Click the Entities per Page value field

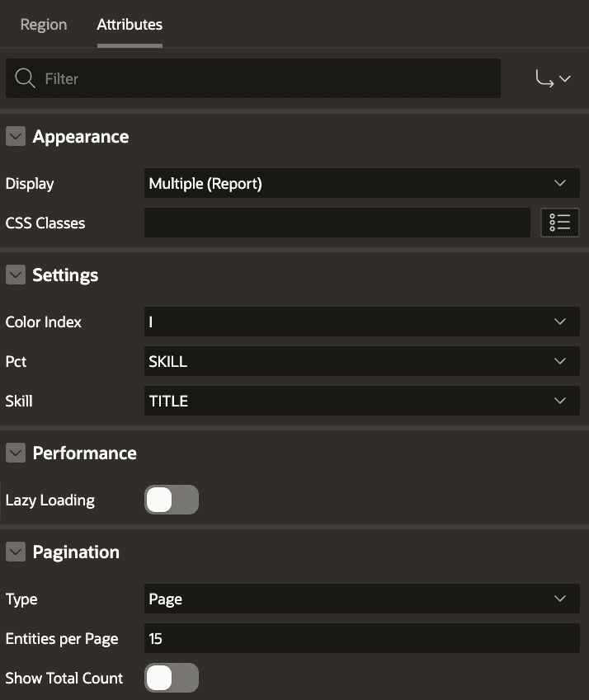[355, 639]
